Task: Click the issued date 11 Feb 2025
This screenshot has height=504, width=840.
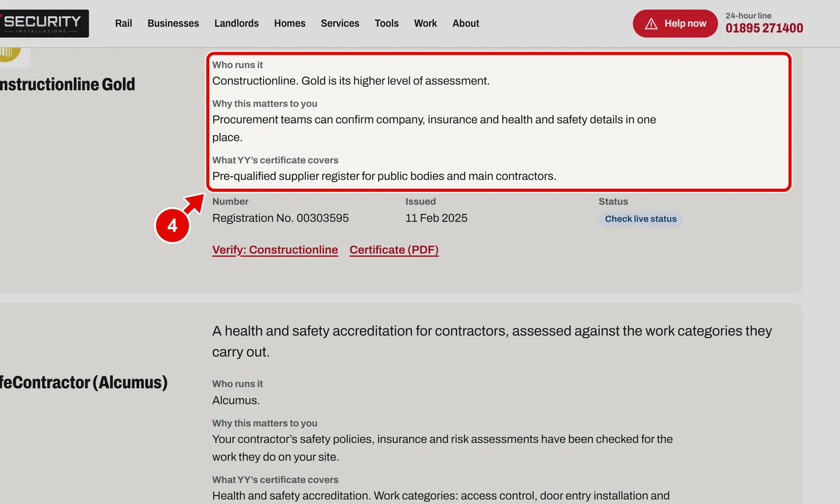Action: tap(436, 218)
